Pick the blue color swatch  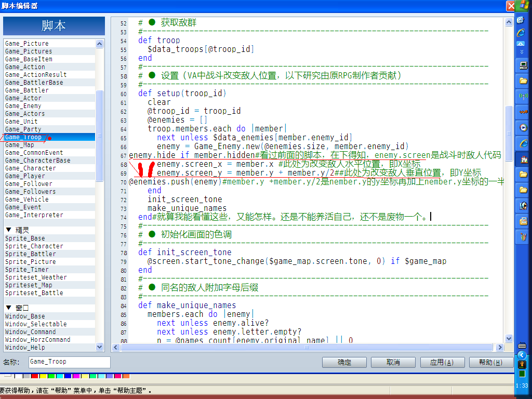[x=68, y=376]
